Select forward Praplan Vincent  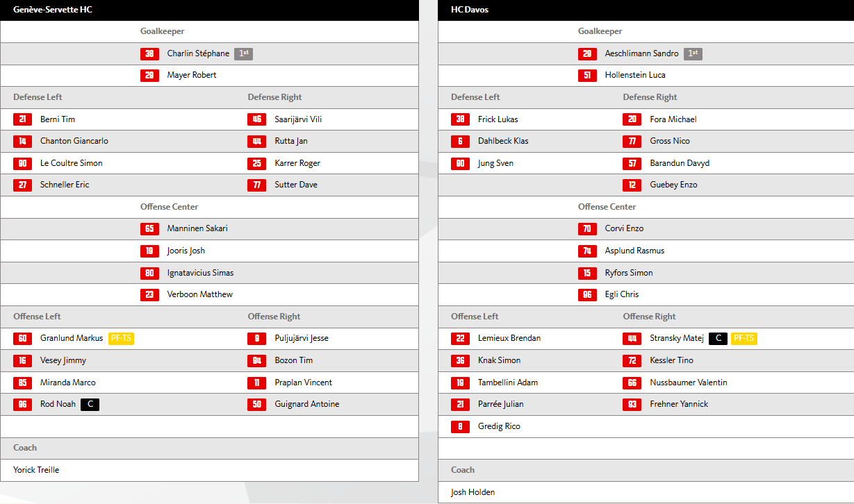tap(304, 383)
